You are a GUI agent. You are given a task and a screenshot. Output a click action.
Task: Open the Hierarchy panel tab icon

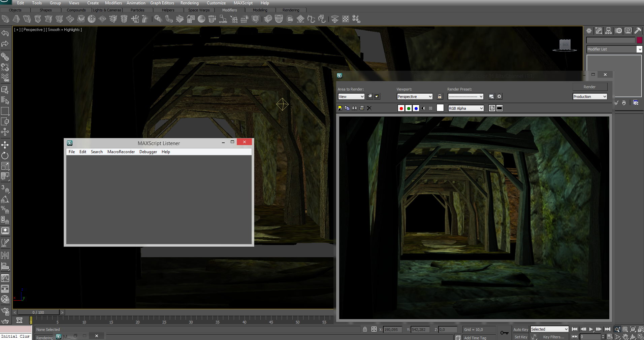(x=608, y=31)
